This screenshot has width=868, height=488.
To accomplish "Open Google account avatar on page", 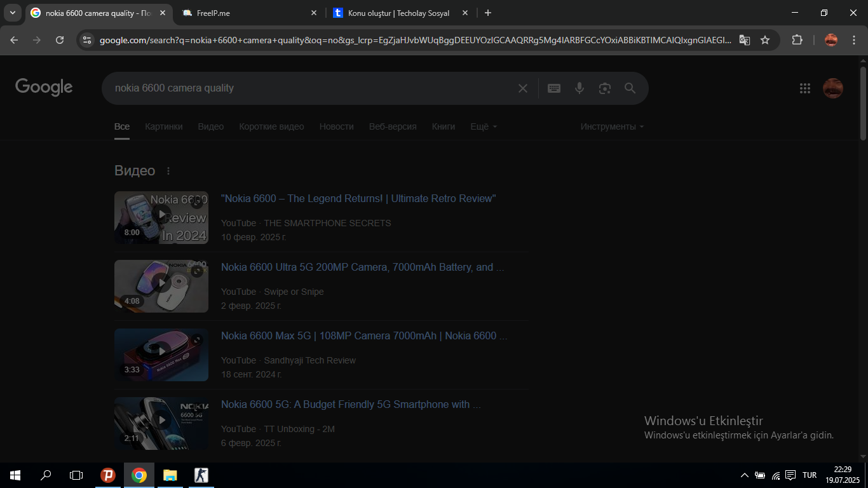I will tap(833, 88).
